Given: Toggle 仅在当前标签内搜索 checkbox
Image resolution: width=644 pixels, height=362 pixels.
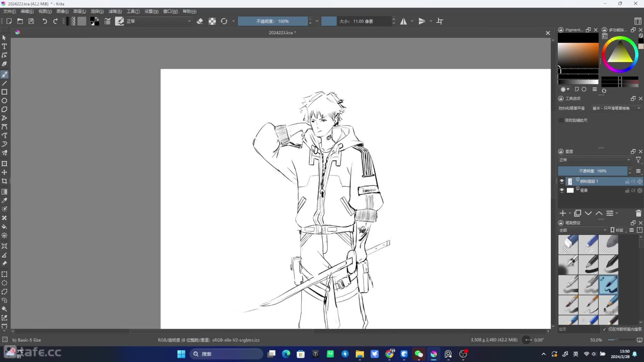Looking at the screenshot, I should 604,329.
